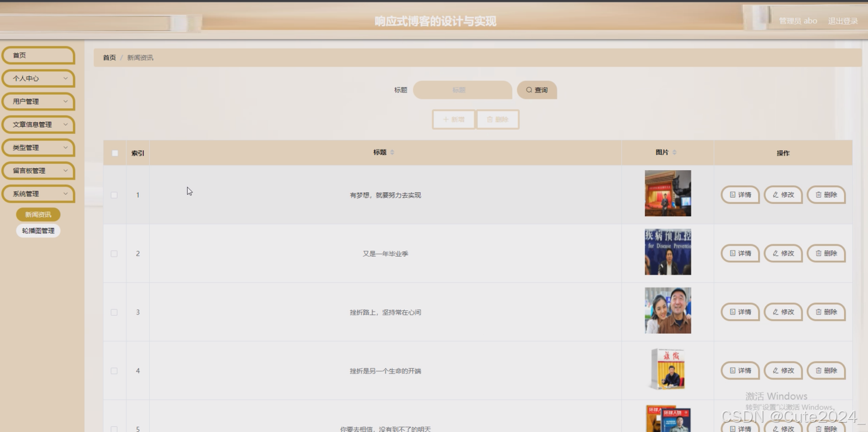Sort the table by 标题 column arrows
The width and height of the screenshot is (868, 432).
point(392,153)
